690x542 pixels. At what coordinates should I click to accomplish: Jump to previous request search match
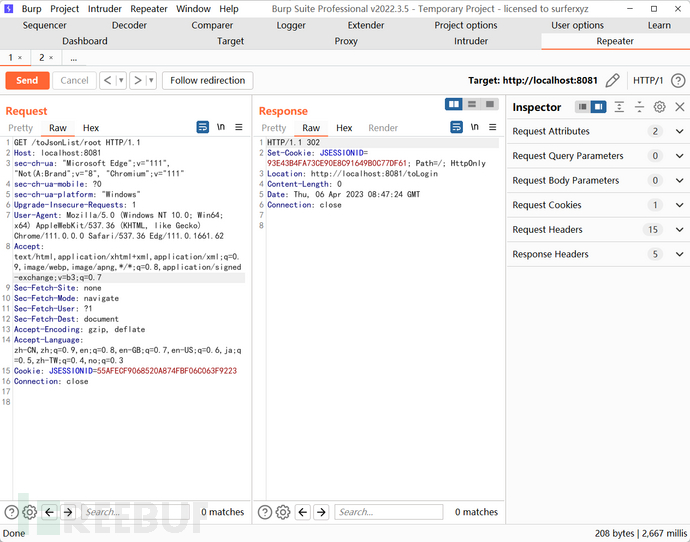pos(50,512)
